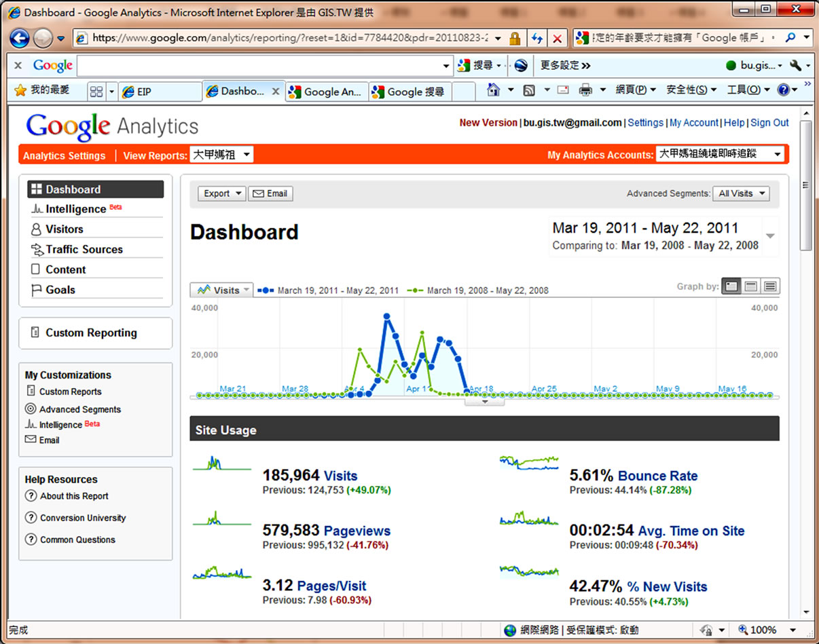This screenshot has width=819, height=644.
Task: Click the Visits sparkline thumbnail
Action: [x=222, y=463]
